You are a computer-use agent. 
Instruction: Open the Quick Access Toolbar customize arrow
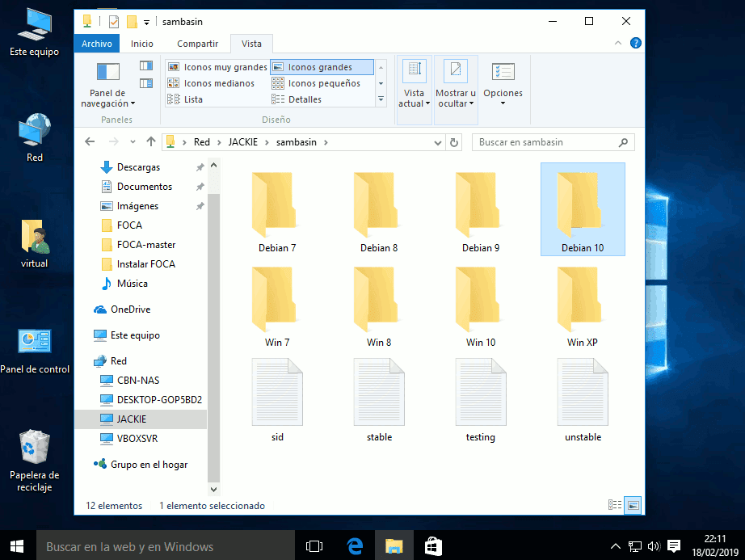(146, 22)
